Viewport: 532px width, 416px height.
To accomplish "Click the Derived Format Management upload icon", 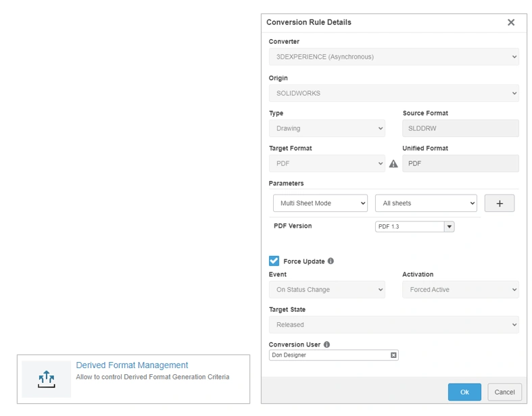I will (x=46, y=379).
